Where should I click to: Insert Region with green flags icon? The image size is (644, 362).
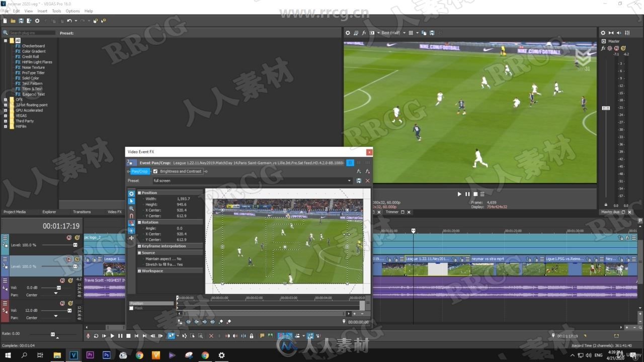(x=270, y=336)
